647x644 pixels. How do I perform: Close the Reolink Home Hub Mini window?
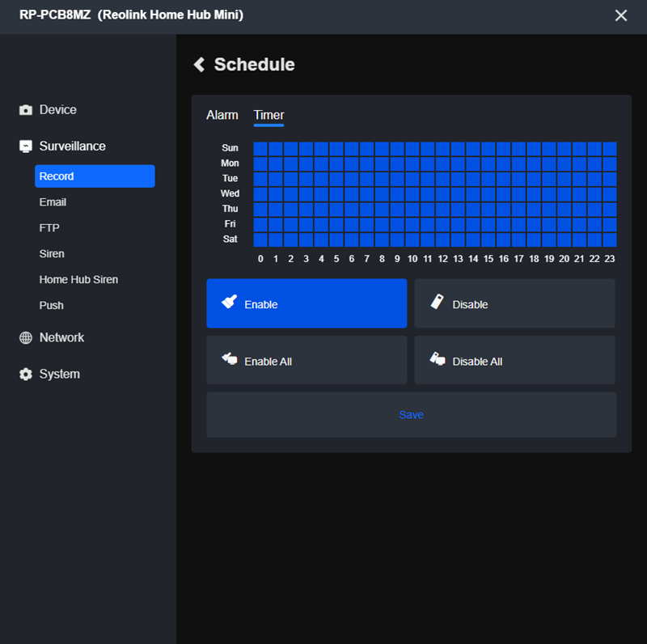(620, 15)
